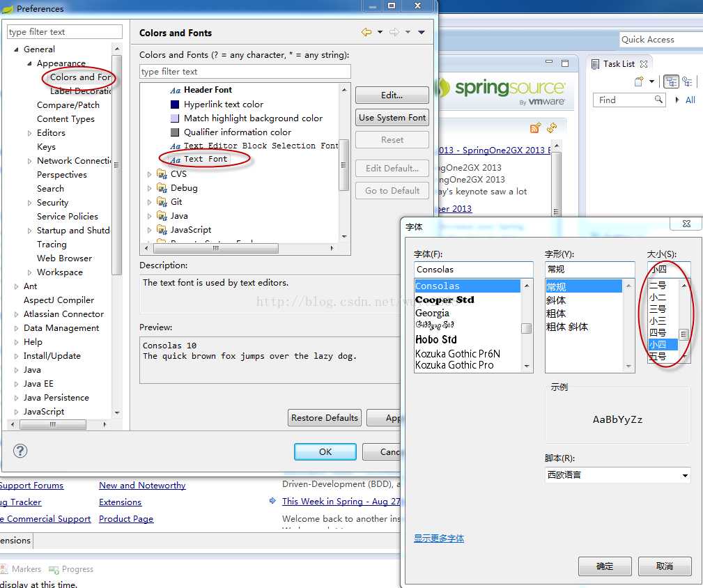Screen dimensions: 703x588
Task: Click the 显示更多字体 link
Action: [438, 539]
